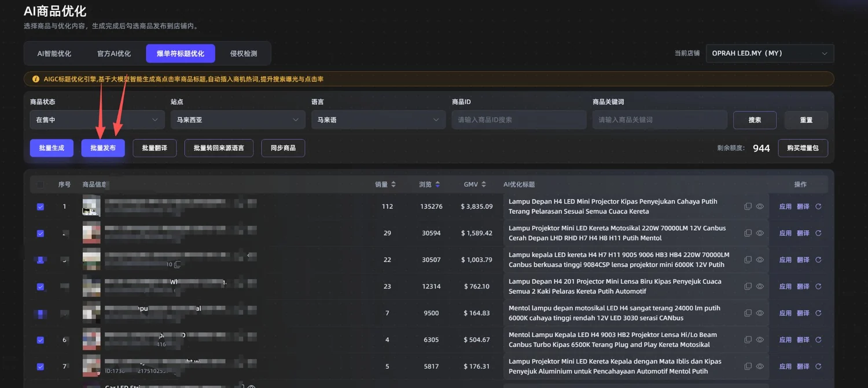
Task: Uncheck the checkbox for row 7 with 5 sales
Action: (41, 367)
